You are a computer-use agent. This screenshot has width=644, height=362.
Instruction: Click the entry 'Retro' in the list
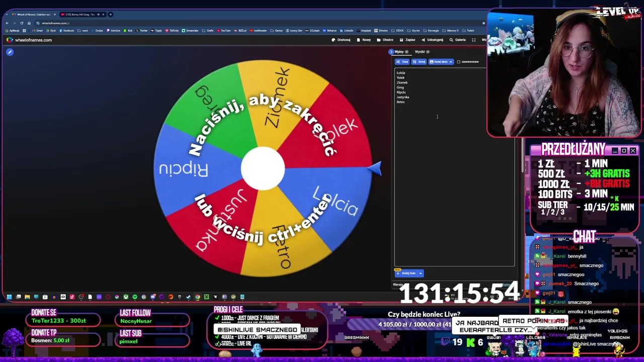tap(400, 102)
